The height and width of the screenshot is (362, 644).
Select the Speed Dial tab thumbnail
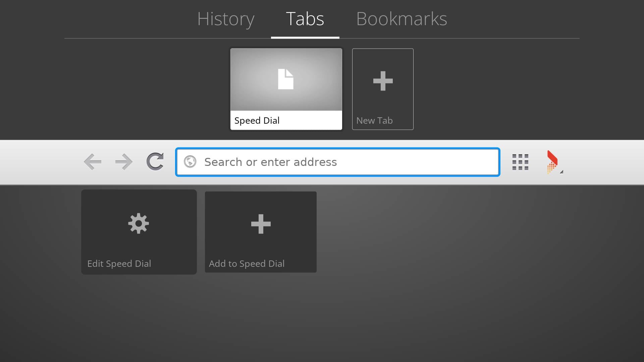[286, 89]
